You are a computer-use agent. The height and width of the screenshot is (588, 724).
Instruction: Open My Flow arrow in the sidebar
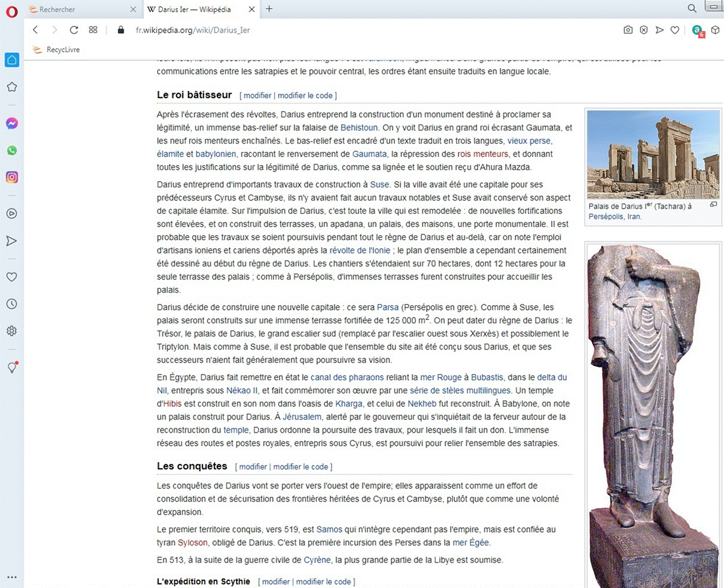[x=12, y=241]
